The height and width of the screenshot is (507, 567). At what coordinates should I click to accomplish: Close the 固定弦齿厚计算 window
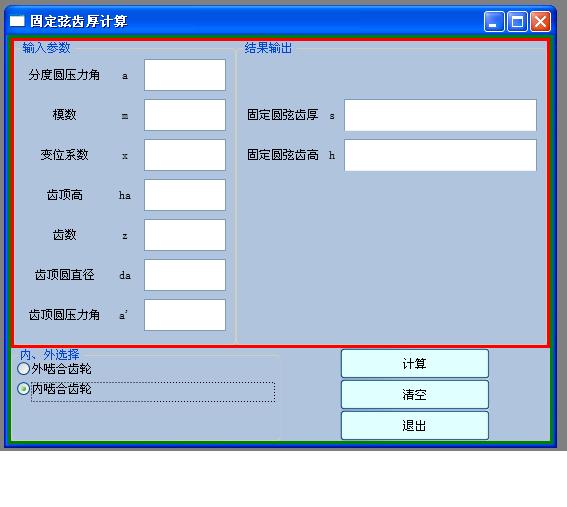[540, 21]
